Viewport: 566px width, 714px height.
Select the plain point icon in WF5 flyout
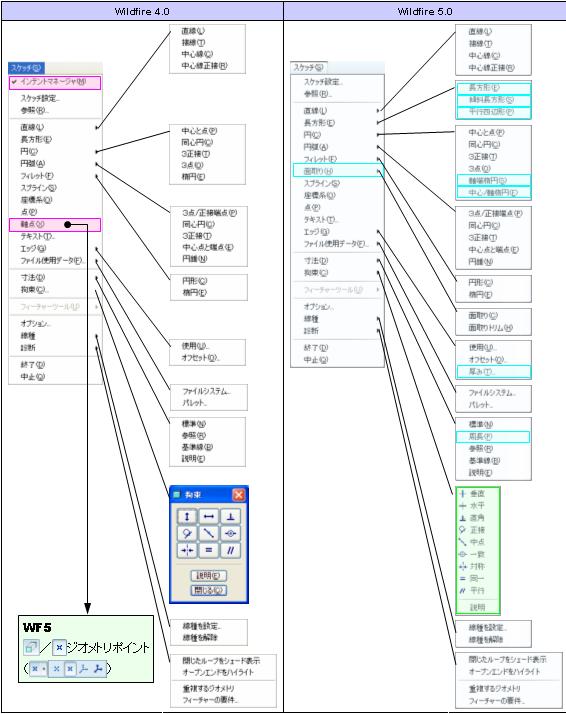click(56, 669)
